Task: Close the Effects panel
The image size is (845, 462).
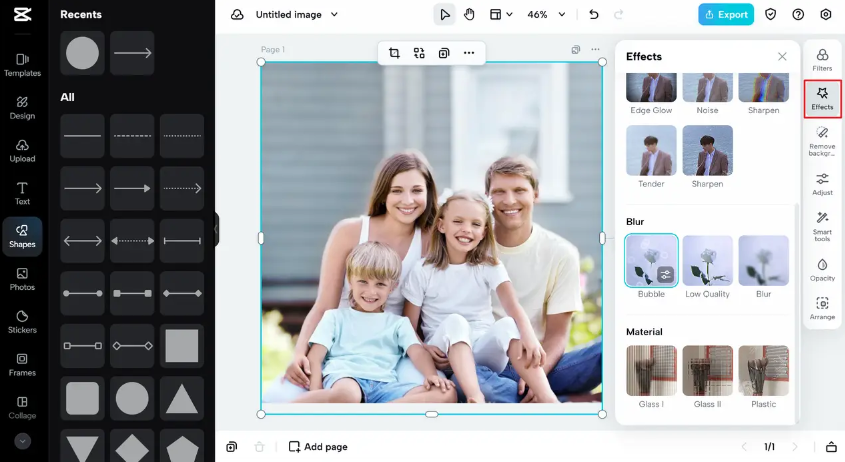Action: pos(782,57)
